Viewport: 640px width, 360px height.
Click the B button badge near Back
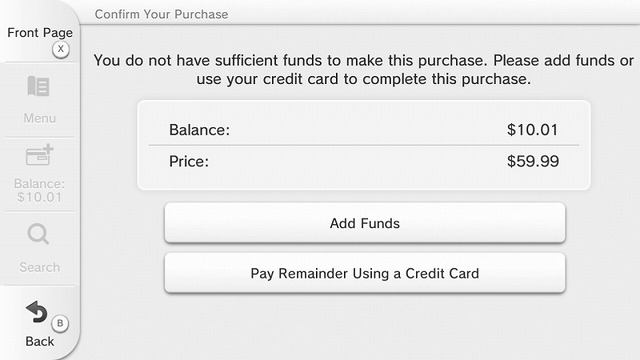[x=60, y=323]
